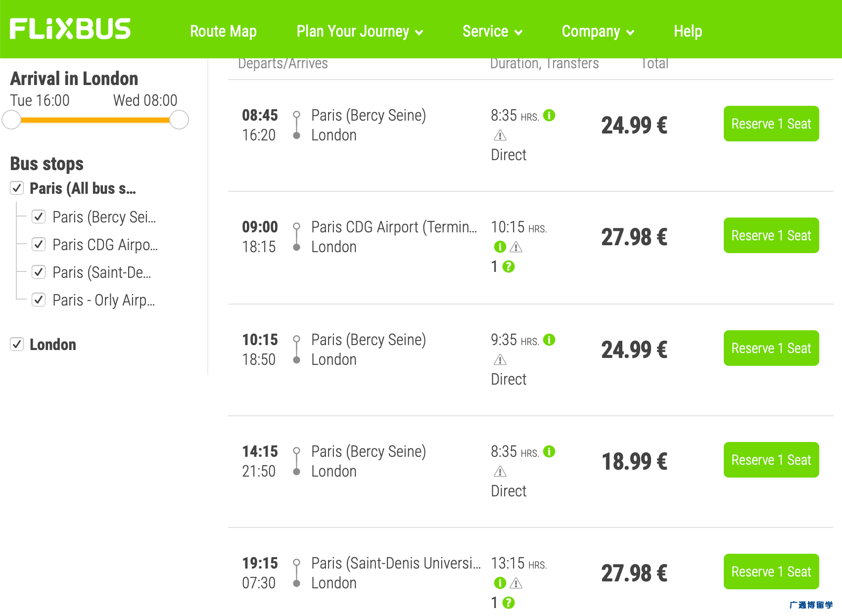Image resolution: width=842 pixels, height=616 pixels.
Task: Click the left arrival time slider handle
Action: pos(11,120)
